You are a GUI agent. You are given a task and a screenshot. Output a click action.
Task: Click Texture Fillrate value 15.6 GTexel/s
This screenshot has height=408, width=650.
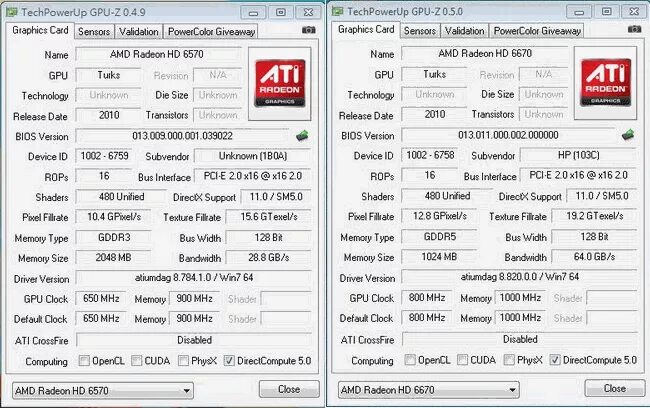[269, 217]
